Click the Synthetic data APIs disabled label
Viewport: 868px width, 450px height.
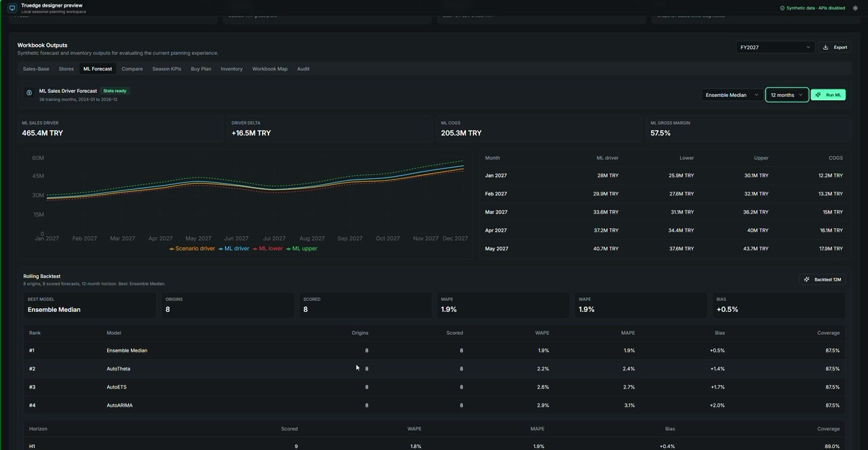[816, 8]
